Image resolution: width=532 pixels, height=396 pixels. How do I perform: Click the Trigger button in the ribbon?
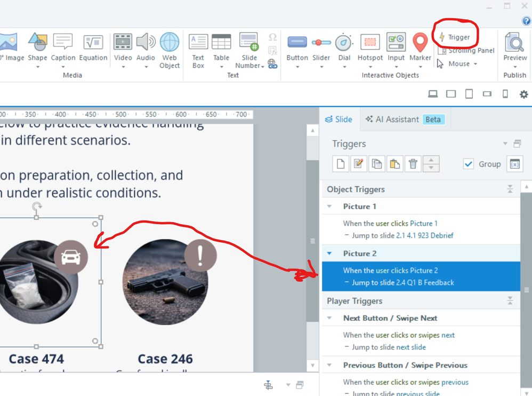point(454,37)
